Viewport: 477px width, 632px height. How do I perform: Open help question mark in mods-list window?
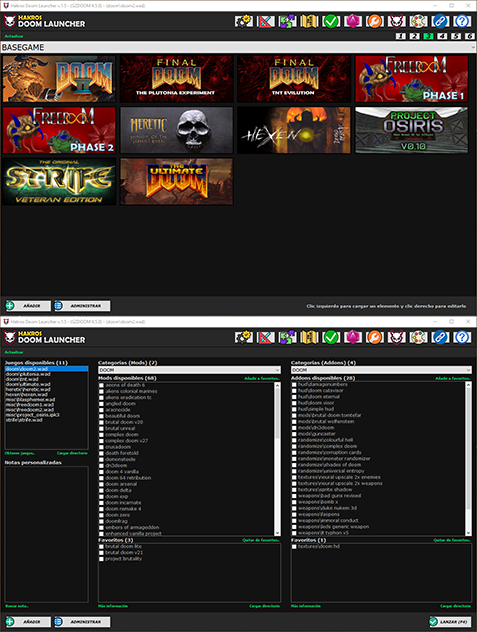click(x=462, y=337)
